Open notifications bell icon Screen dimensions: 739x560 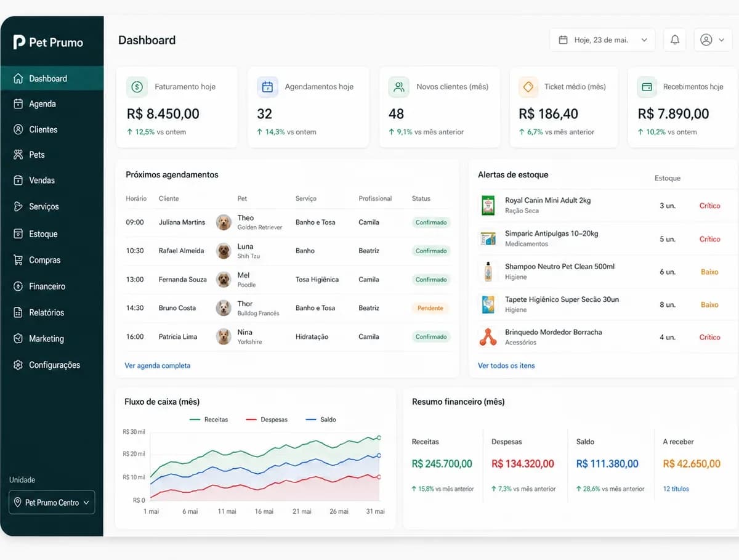click(x=675, y=40)
